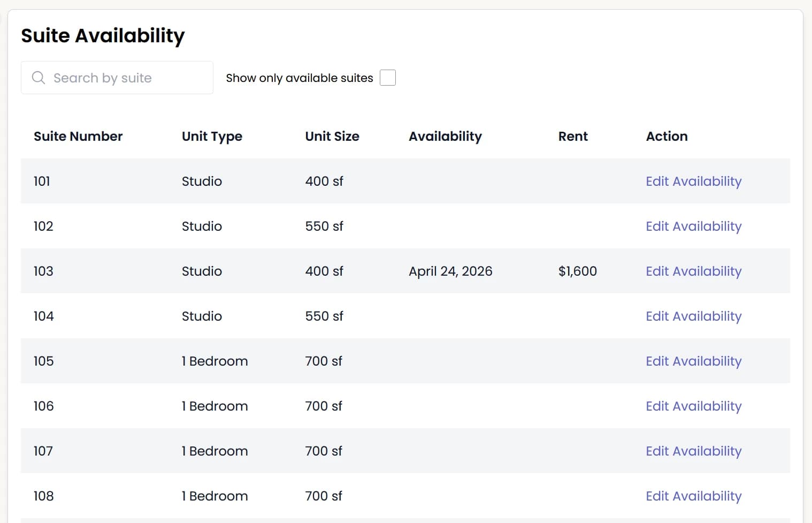The image size is (812, 523).
Task: Click the Availability column header
Action: click(445, 136)
